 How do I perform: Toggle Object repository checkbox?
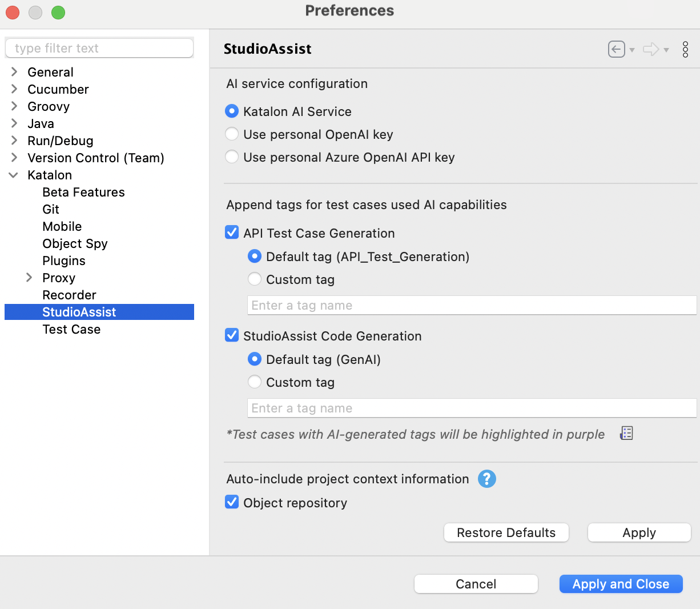point(232,502)
